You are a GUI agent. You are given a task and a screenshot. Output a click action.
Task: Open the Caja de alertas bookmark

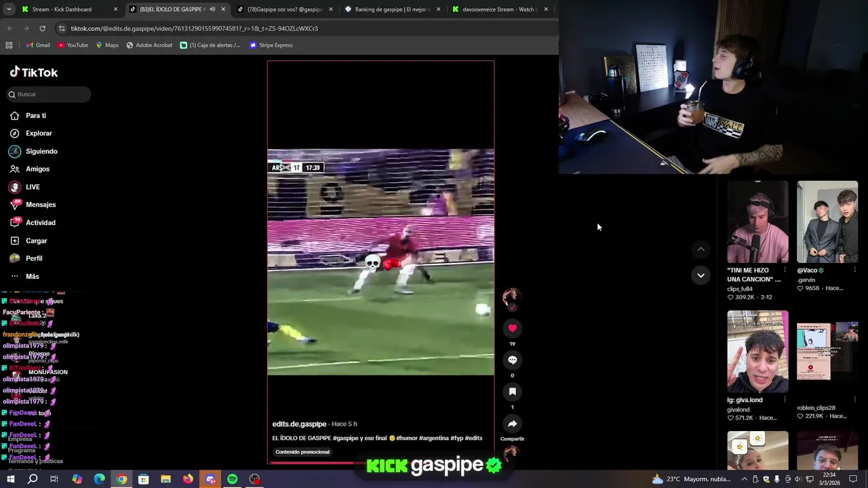210,45
